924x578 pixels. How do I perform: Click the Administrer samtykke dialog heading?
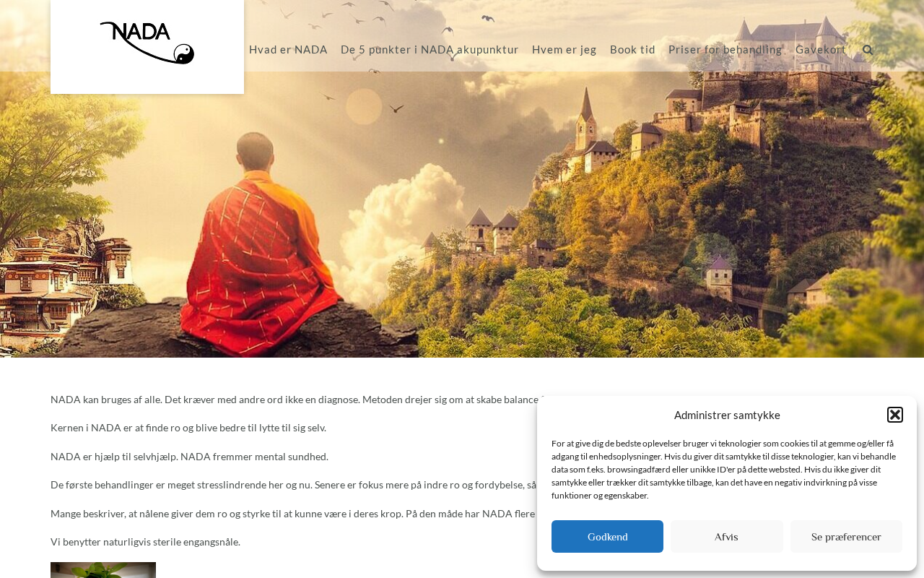pos(727,415)
